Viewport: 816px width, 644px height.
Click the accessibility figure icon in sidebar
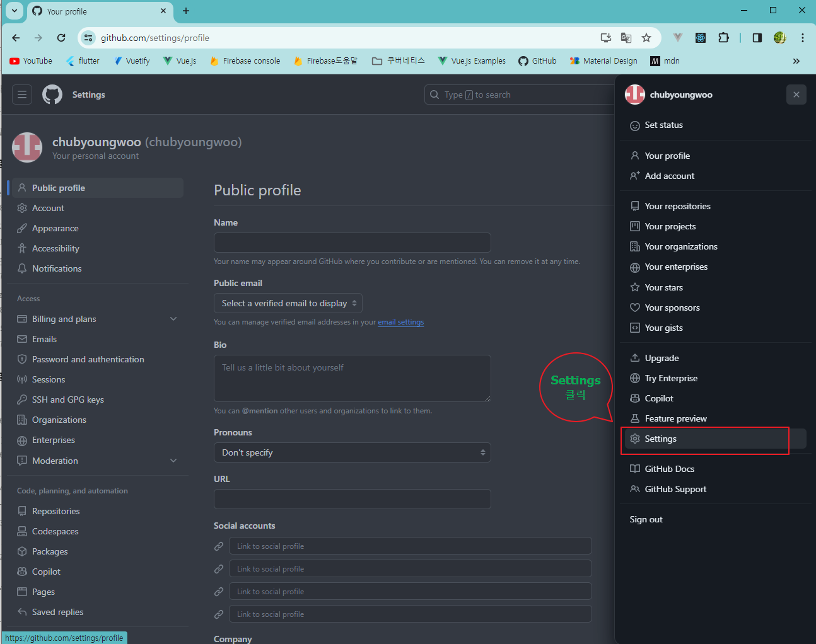22,248
